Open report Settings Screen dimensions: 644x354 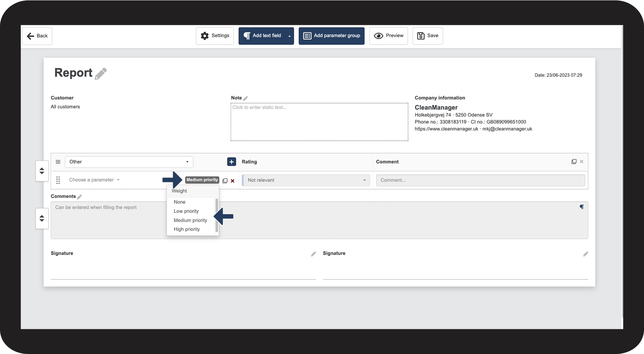[x=215, y=36]
